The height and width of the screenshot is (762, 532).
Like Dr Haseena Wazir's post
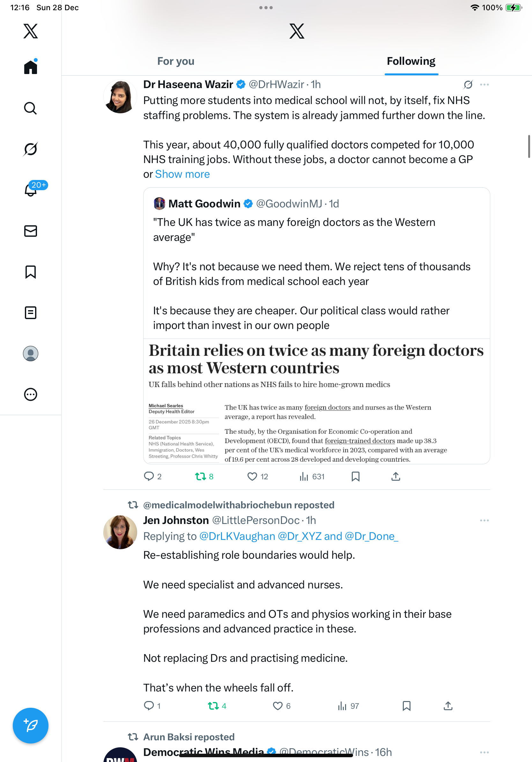[252, 477]
